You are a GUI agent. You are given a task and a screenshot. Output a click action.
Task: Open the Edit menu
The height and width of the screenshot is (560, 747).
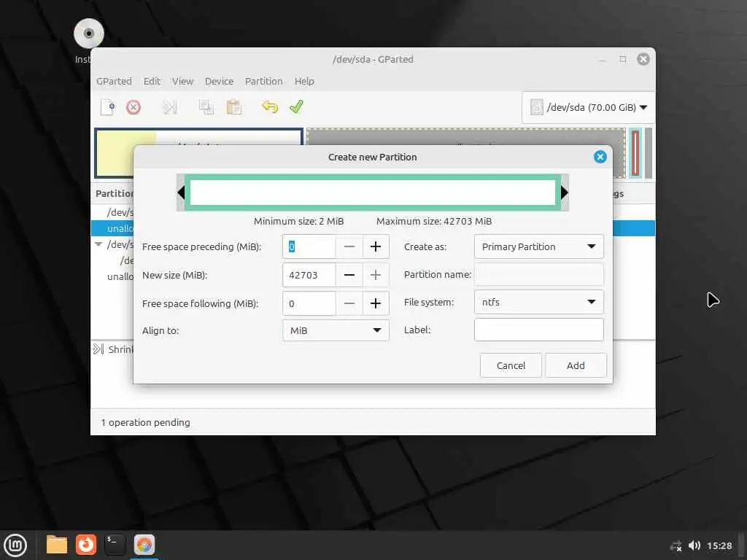tap(152, 81)
